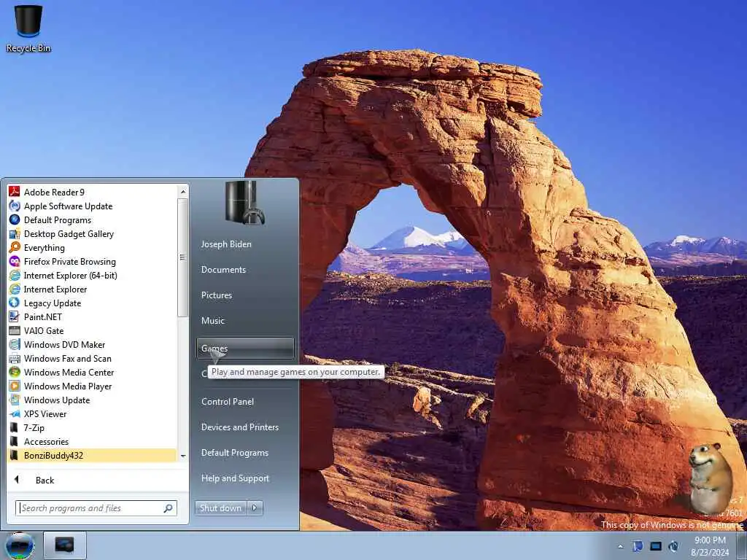Image resolution: width=747 pixels, height=560 pixels.
Task: Launch the Internet Explorer (64-bit) icon
Action: (x=15, y=275)
